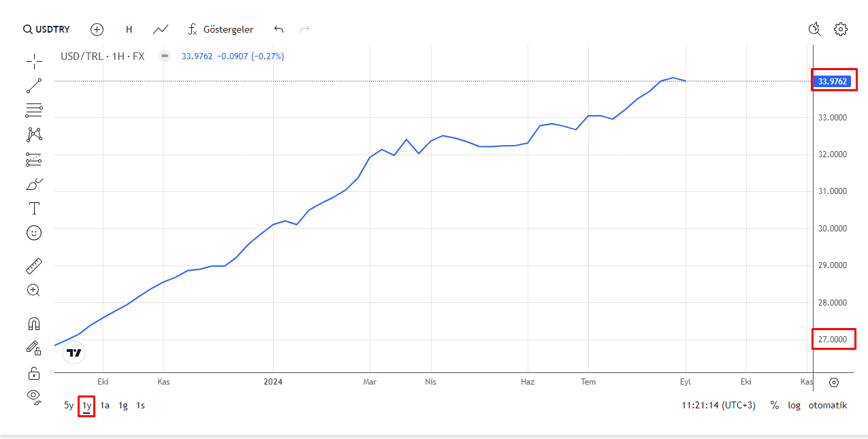Viewport: 868px width, 439px height.
Task: Select the ruler measure tool
Action: (34, 265)
